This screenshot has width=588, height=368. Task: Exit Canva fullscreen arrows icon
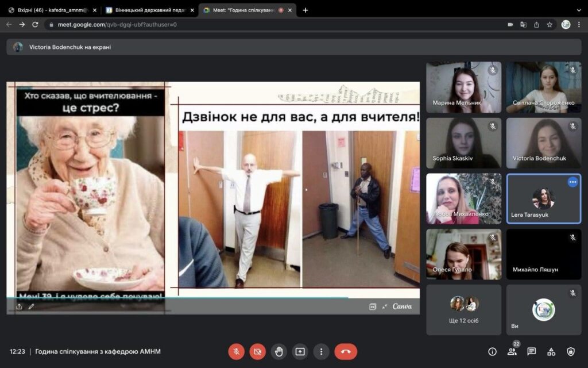pyautogui.click(x=384, y=307)
